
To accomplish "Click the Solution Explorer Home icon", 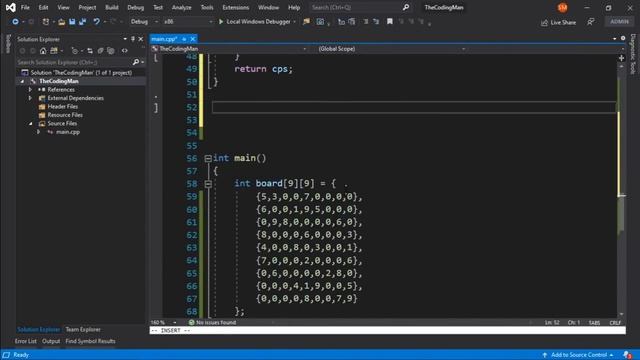I will click(43, 51).
